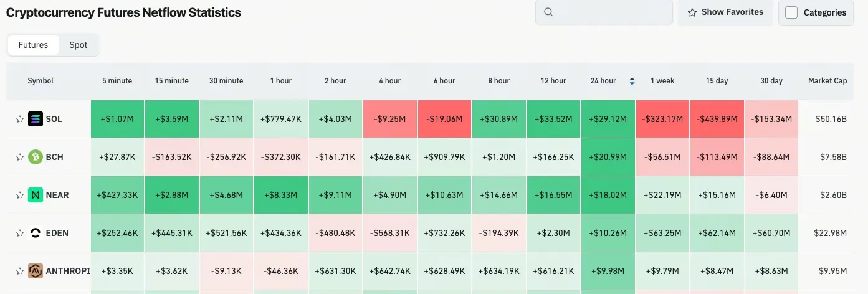This screenshot has height=294, width=868.
Task: Click the ANTHROPI 24 hour value +$9.98M
Action: point(608,271)
